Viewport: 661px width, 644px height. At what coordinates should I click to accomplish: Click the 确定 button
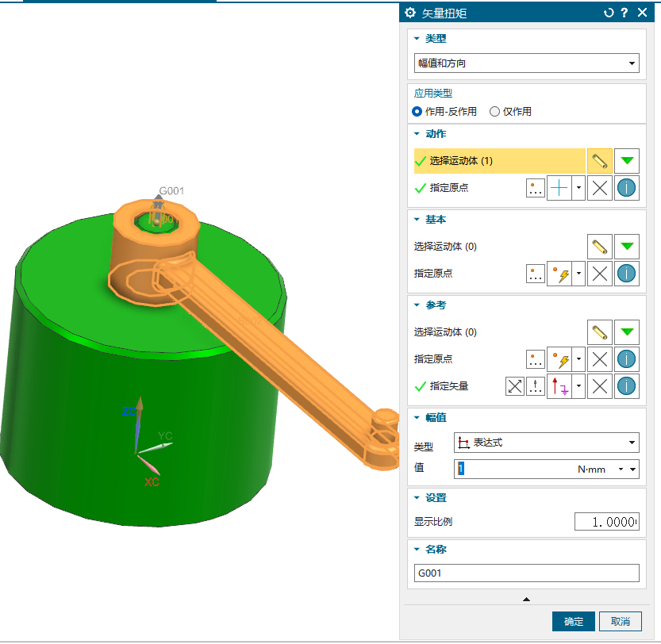(573, 621)
